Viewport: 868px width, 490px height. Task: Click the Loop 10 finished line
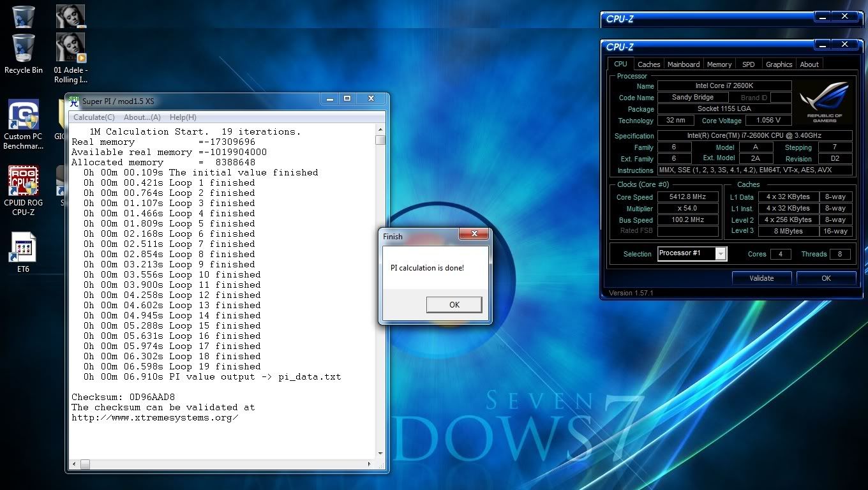[172, 274]
